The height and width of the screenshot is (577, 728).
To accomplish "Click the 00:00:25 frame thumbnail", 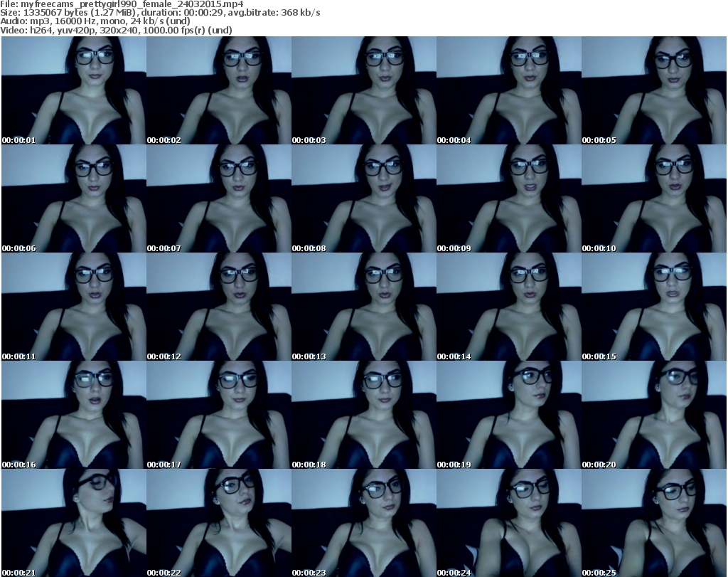I will click(x=654, y=523).
